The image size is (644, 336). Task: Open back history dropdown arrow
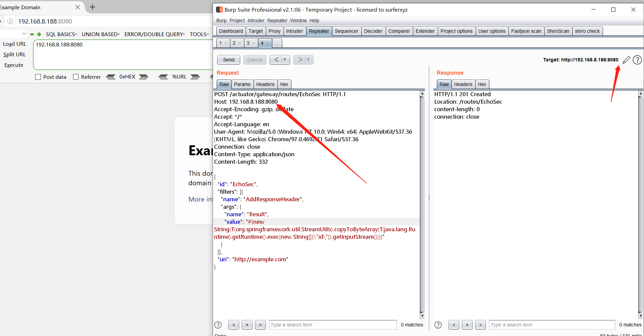(285, 60)
